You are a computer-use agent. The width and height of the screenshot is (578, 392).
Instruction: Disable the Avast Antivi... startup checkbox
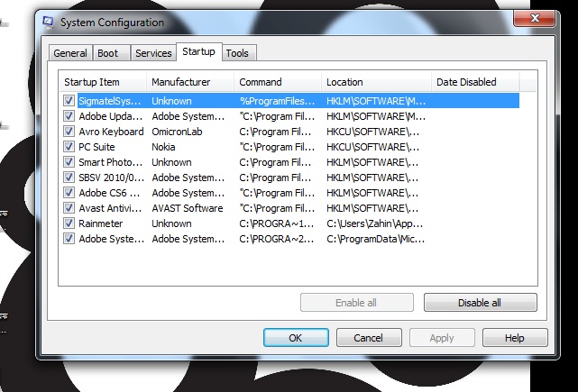pos(69,208)
